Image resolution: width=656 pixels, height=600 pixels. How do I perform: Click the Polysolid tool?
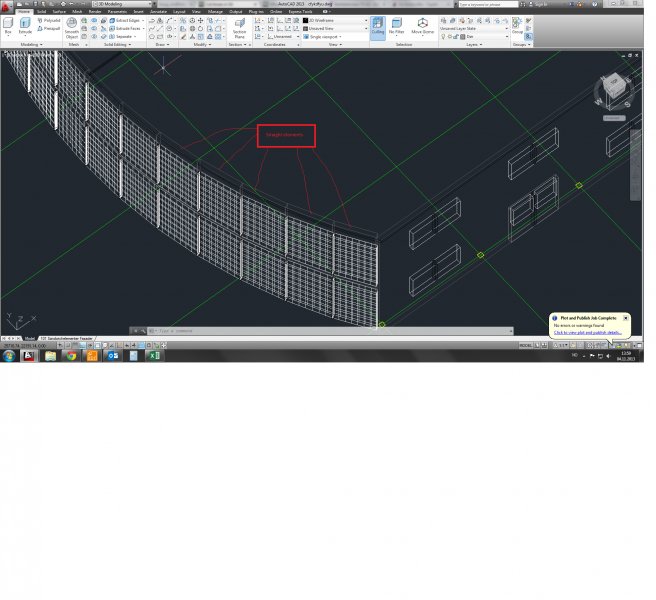pyautogui.click(x=49, y=21)
